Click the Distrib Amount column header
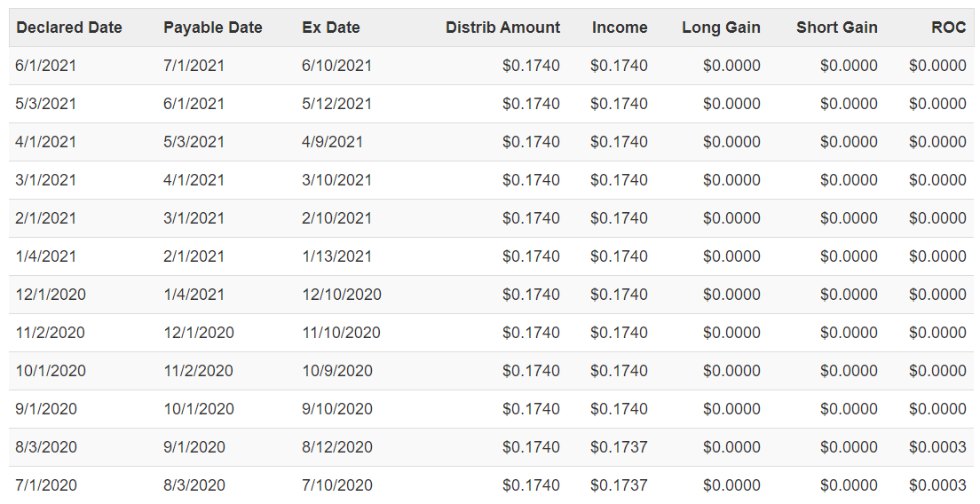The image size is (980, 504). [502, 28]
